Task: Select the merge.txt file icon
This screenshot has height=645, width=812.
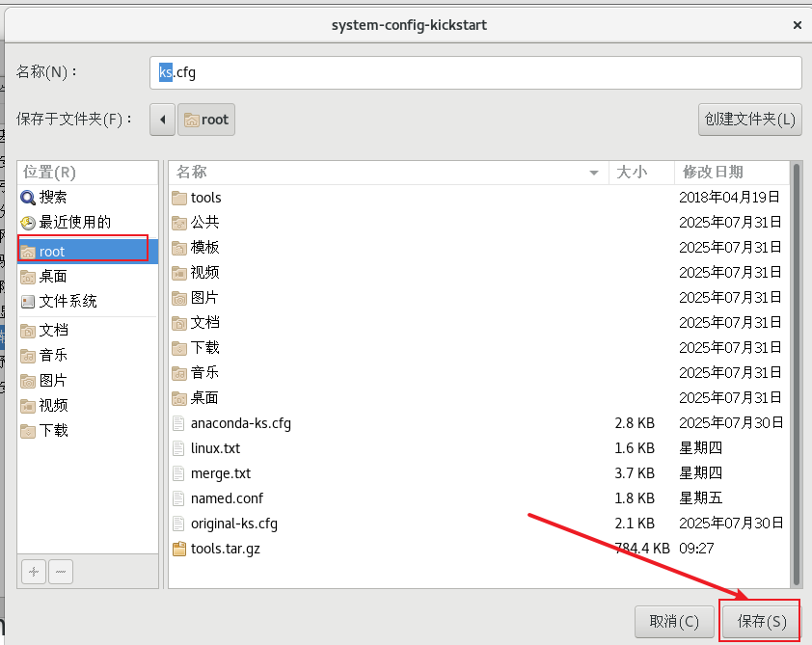Action: pyautogui.click(x=178, y=473)
